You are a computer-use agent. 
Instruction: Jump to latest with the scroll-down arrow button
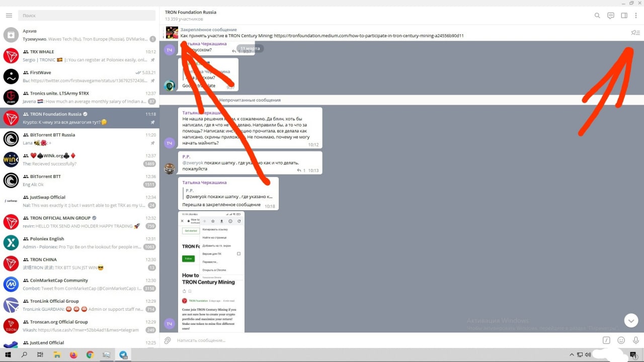click(631, 320)
